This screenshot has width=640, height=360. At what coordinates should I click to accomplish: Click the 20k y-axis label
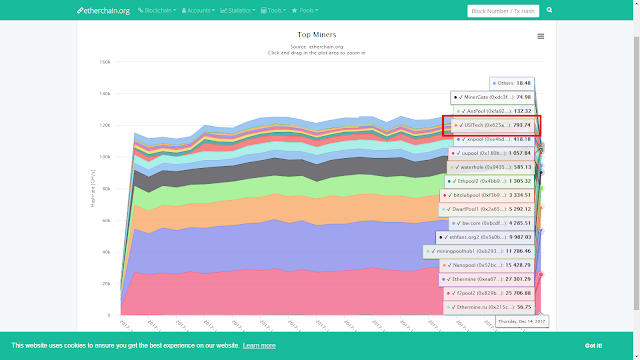pos(106,284)
